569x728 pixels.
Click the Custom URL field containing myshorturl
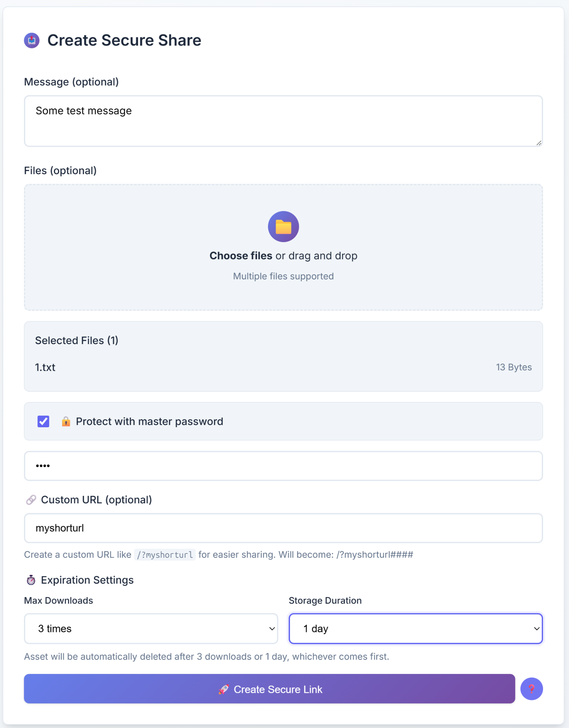point(283,528)
